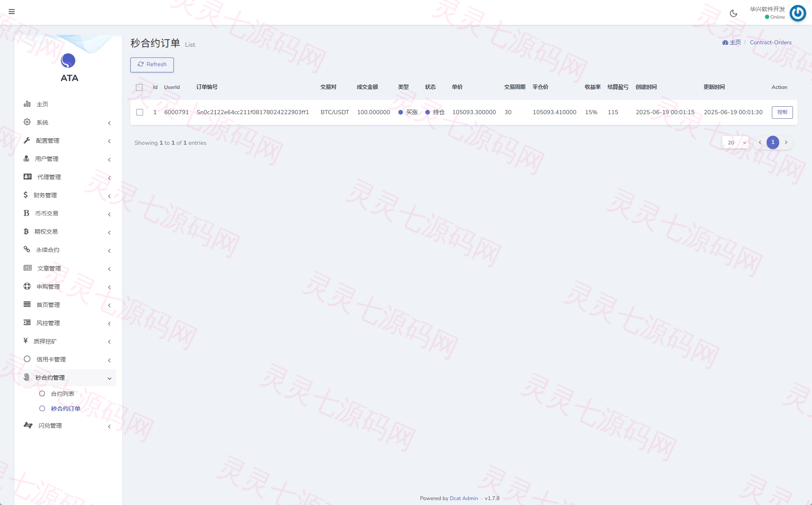Screen dimensions: 812x505
Task: Click the 代理管理 ID card icon
Action: pos(28,177)
